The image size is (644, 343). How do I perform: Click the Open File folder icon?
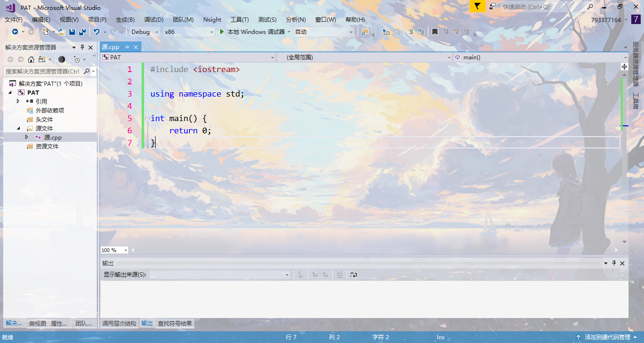point(61,32)
